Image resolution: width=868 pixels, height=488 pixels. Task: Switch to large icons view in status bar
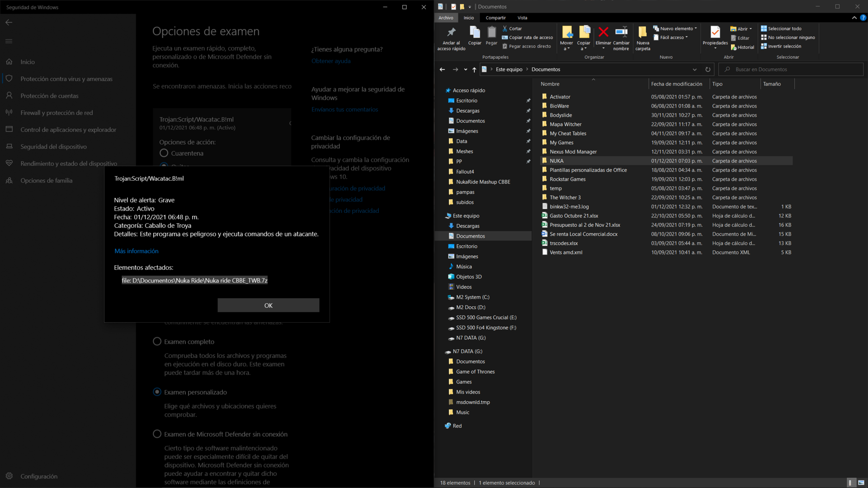(861, 483)
